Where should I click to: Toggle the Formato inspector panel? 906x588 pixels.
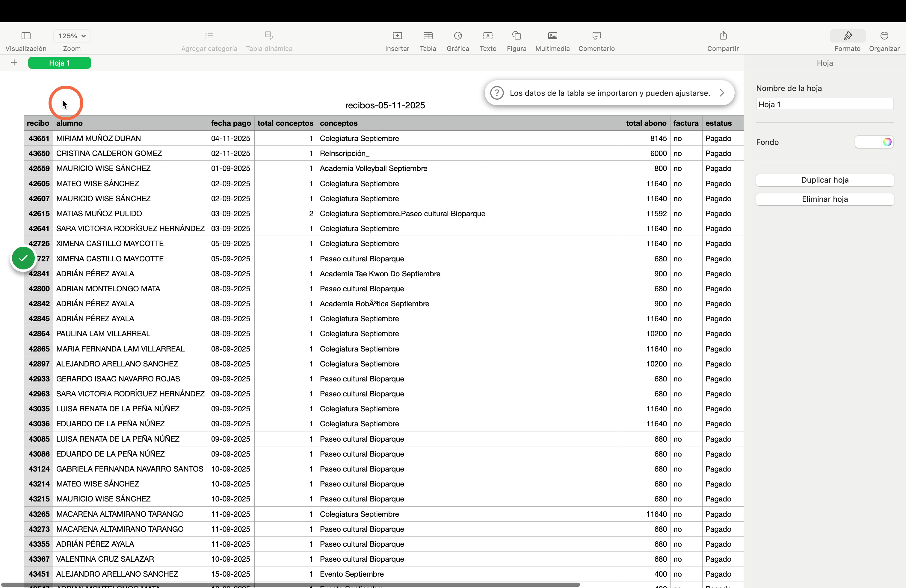[x=847, y=36]
